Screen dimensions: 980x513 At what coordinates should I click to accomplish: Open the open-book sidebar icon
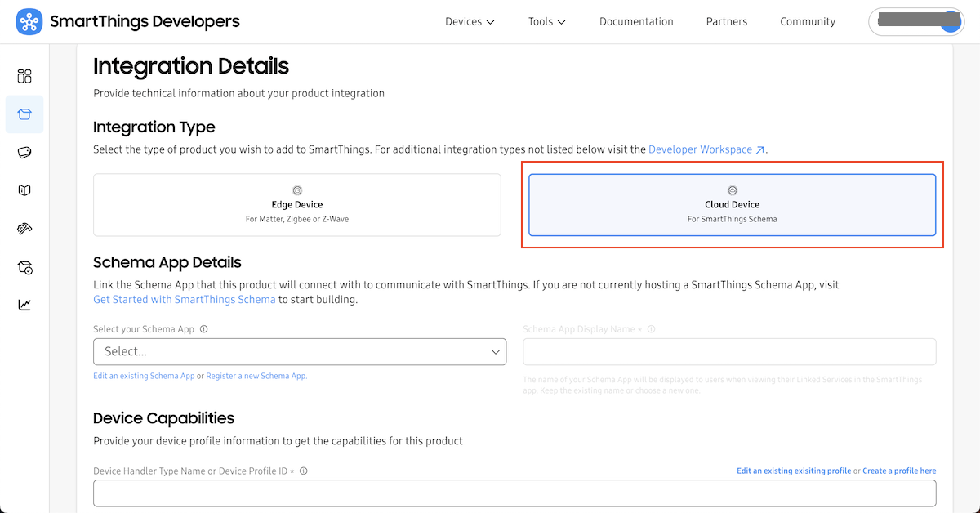tap(24, 190)
